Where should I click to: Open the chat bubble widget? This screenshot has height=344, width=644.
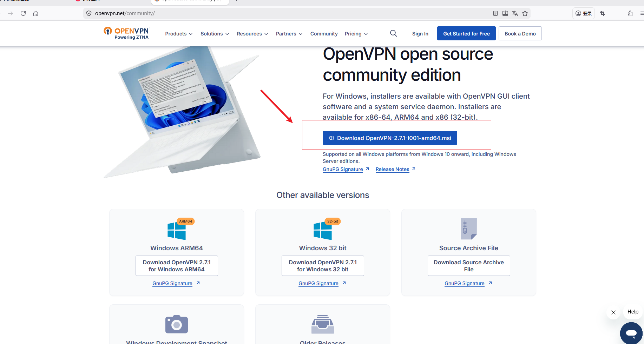(x=631, y=333)
